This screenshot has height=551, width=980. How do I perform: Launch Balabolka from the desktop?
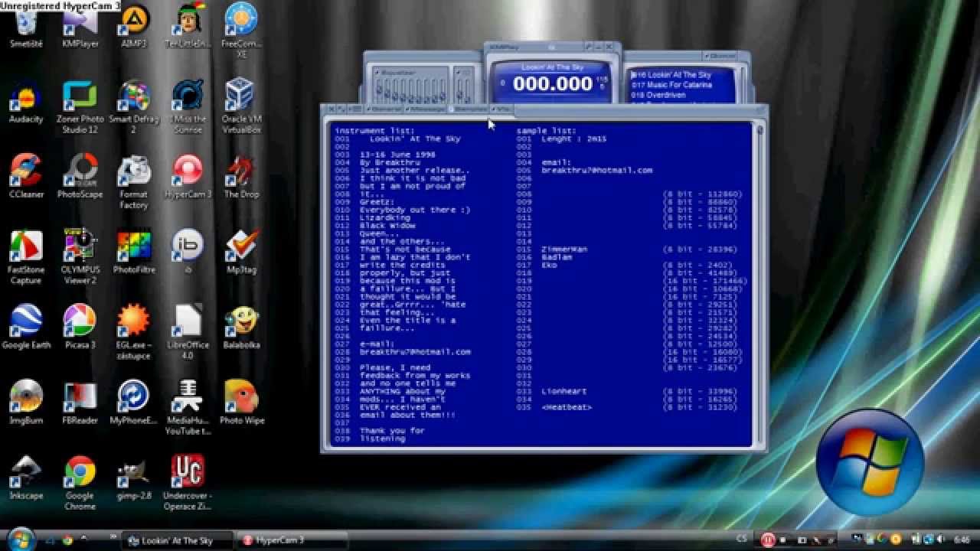click(241, 328)
